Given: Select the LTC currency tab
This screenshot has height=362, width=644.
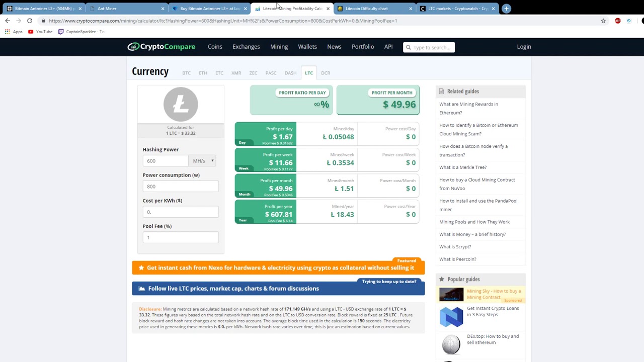Looking at the screenshot, I should point(309,73).
